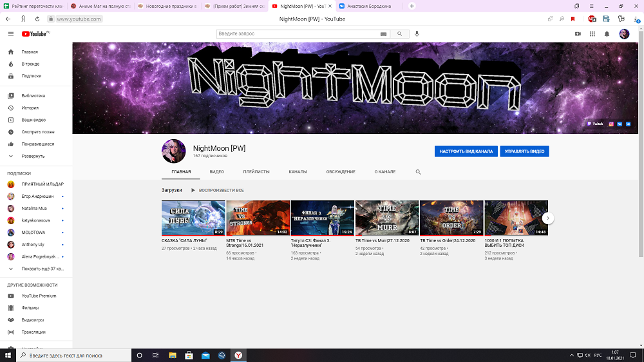
Task: Click the search magnifier button
Action: [400, 33]
